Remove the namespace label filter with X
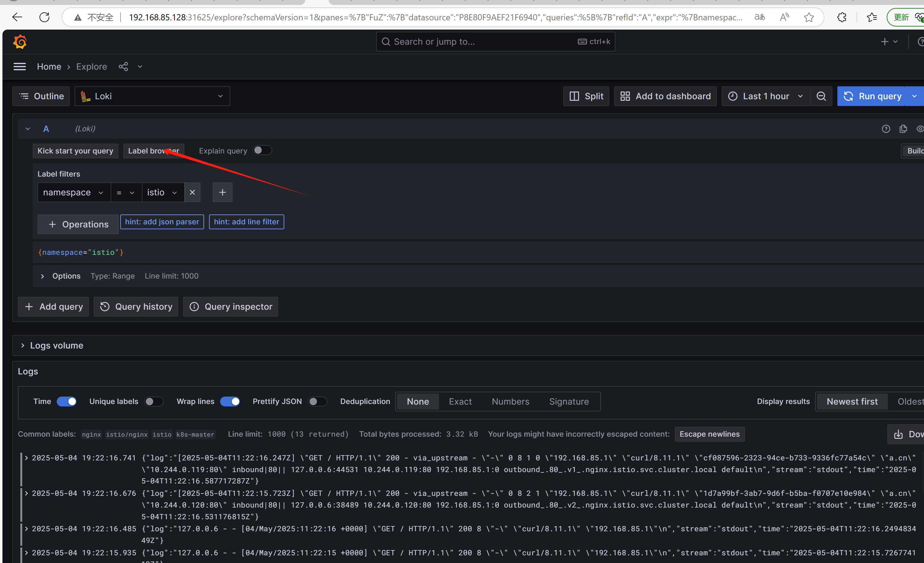Viewport: 924px width, 563px height. tap(192, 192)
